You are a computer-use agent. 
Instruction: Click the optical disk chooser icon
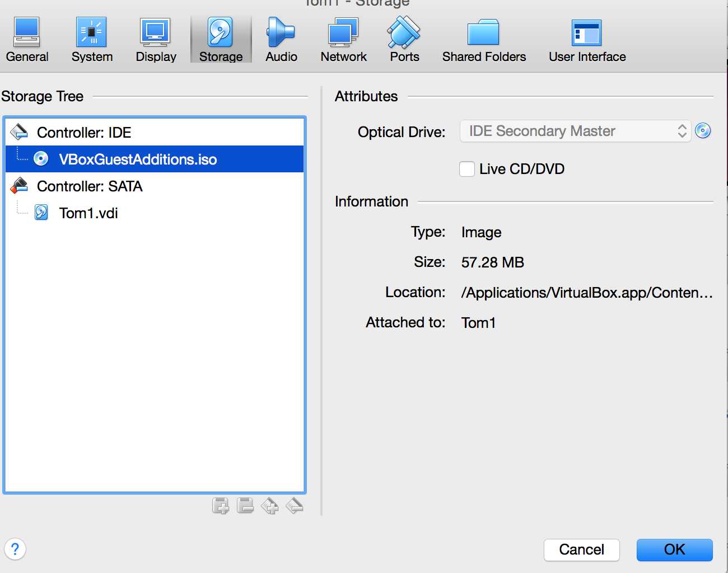coord(703,131)
